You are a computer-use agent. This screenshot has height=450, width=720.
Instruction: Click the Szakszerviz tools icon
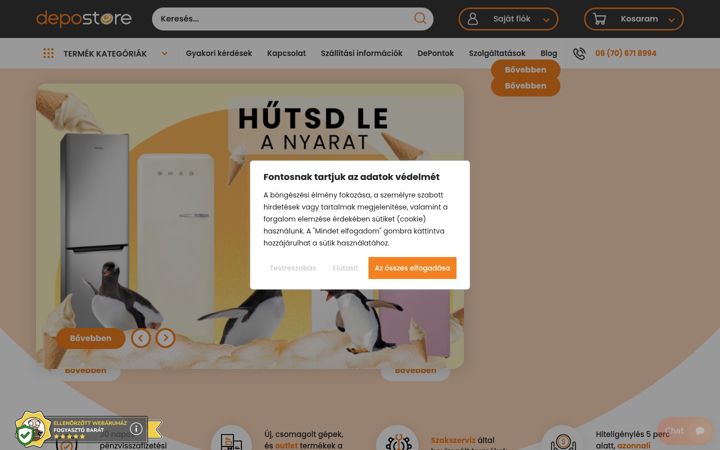(x=398, y=441)
